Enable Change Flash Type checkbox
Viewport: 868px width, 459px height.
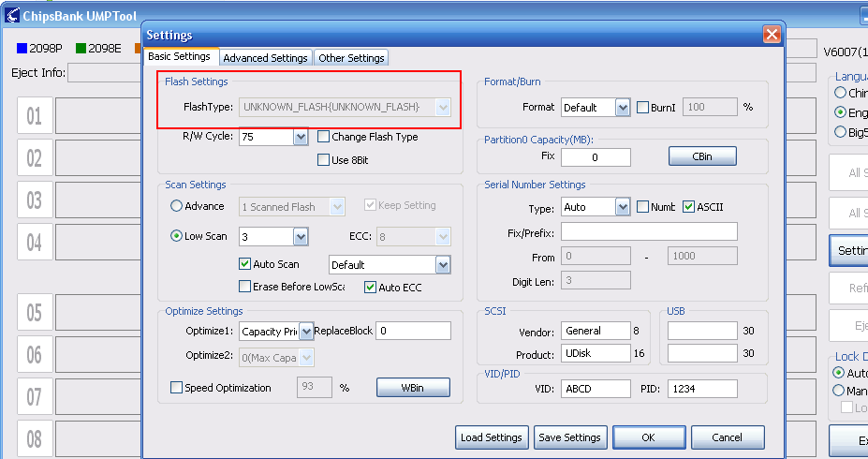(x=323, y=136)
